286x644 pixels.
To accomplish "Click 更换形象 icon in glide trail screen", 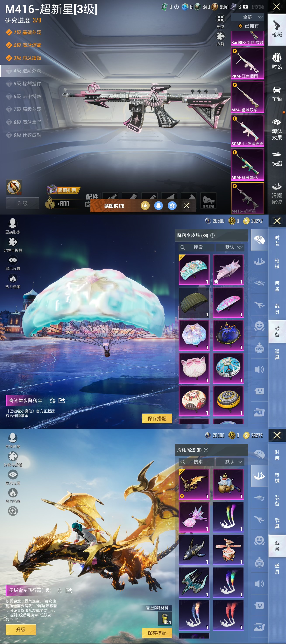I will 12,438.
